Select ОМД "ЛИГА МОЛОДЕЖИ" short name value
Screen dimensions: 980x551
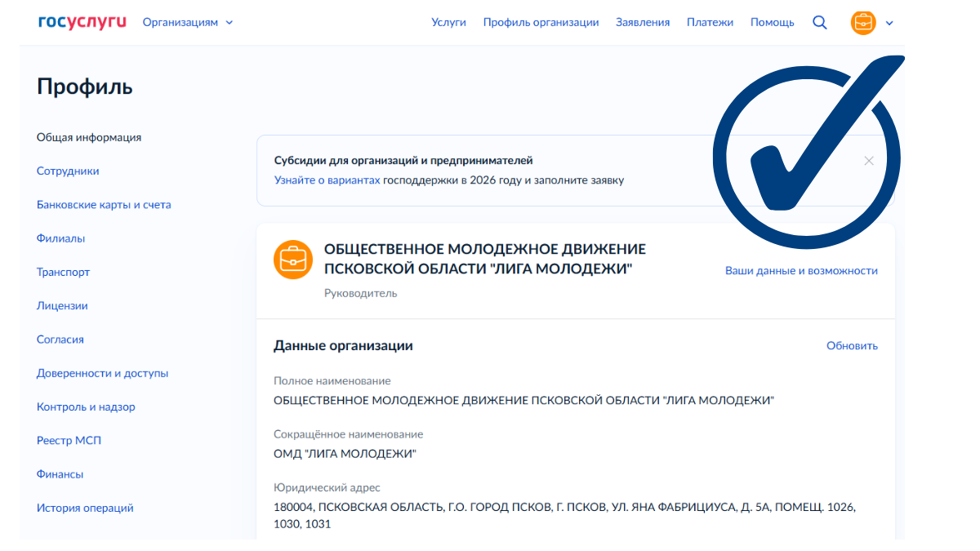(x=345, y=453)
